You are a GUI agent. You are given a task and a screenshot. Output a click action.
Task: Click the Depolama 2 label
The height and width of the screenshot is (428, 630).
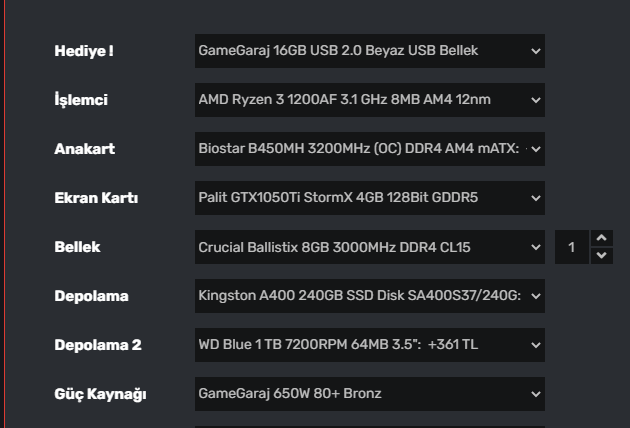point(97,345)
